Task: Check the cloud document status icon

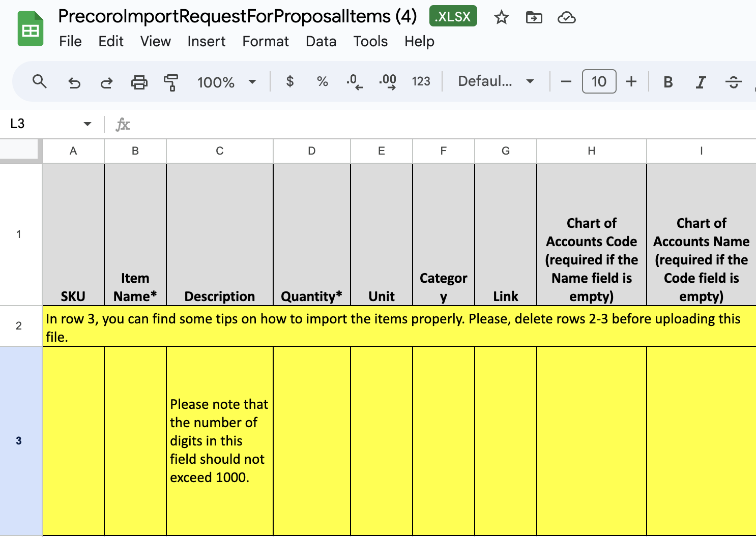Action: point(566,18)
